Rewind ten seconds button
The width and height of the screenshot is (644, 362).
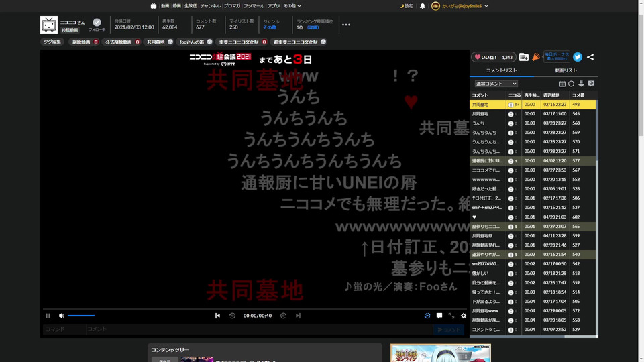(233, 316)
